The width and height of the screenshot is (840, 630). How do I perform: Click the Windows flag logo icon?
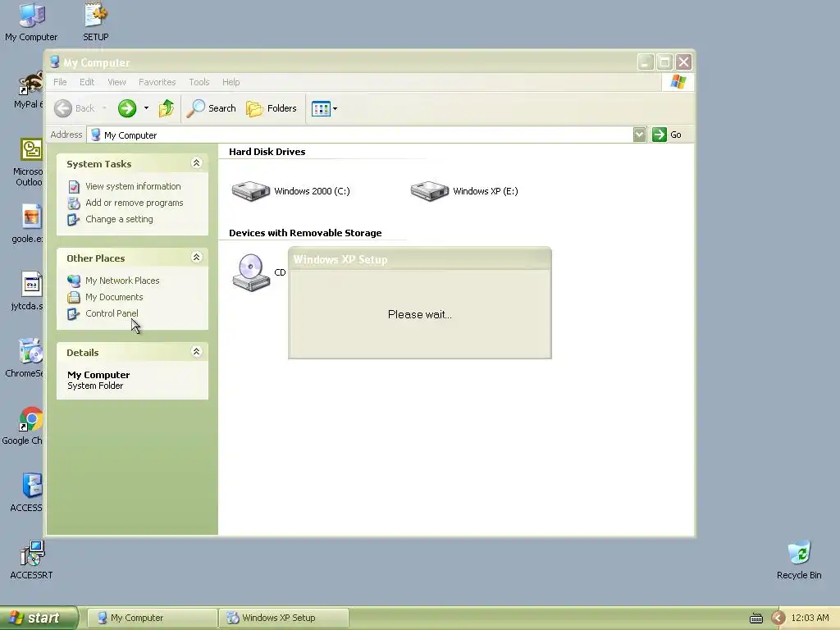click(x=678, y=82)
